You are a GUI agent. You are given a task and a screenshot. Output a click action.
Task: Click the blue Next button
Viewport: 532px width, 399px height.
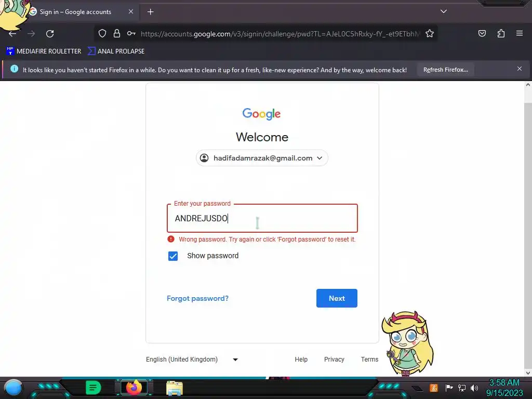(x=337, y=298)
